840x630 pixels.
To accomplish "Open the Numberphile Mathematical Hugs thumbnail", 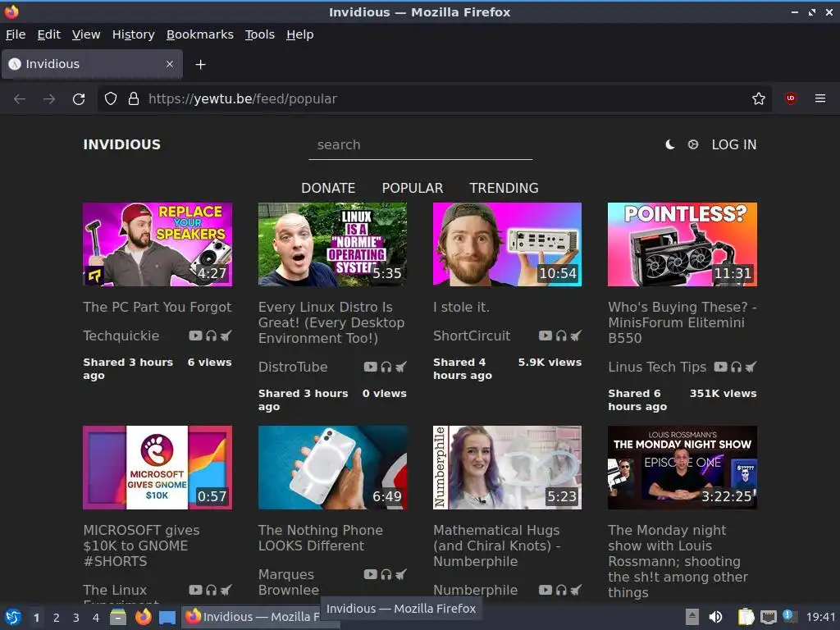I will click(x=507, y=467).
